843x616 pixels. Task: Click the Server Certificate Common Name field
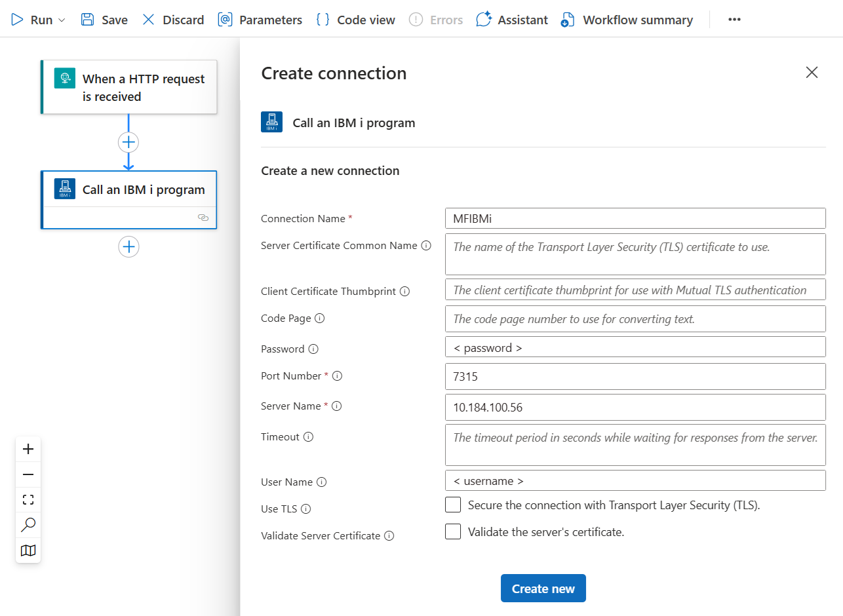(635, 254)
